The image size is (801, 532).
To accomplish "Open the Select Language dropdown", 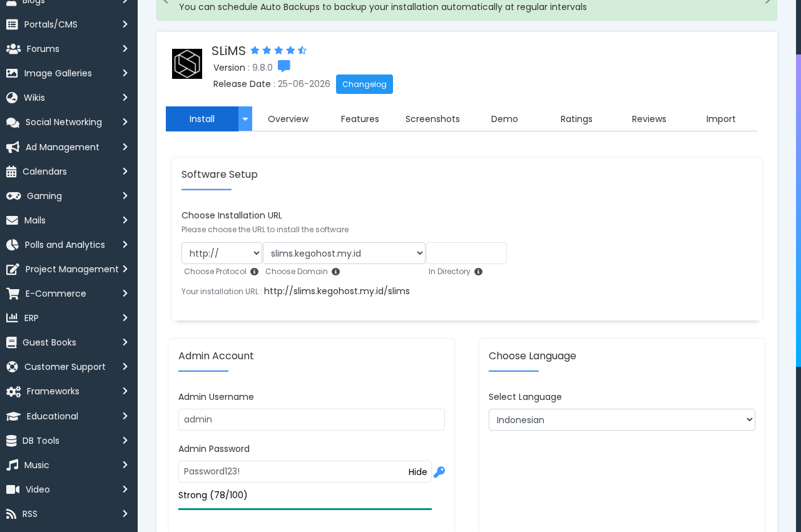I will point(622,420).
